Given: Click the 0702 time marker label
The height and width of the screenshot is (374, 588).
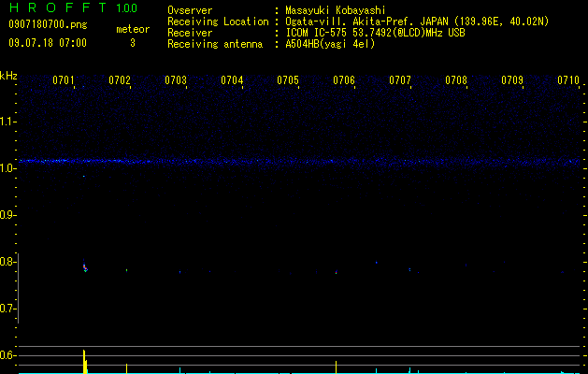Looking at the screenshot, I should coord(120,79).
